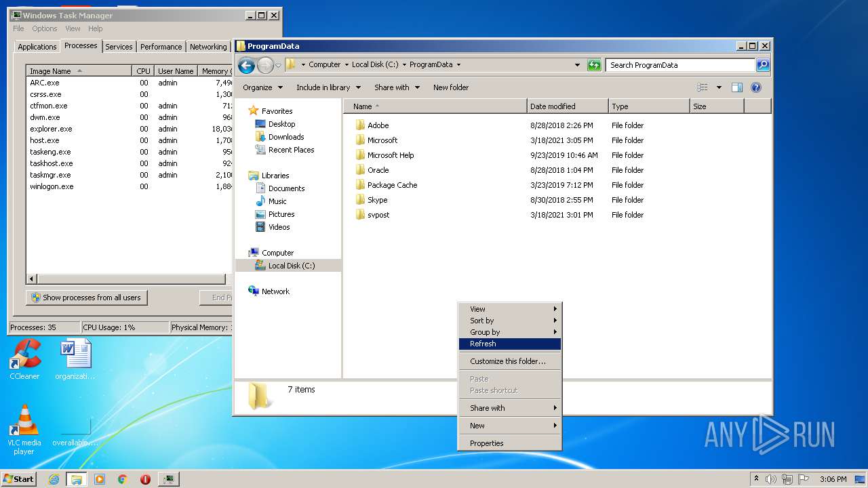Screen dimensions: 868x488
Task: Click New folder in the toolbar
Action: [451, 87]
